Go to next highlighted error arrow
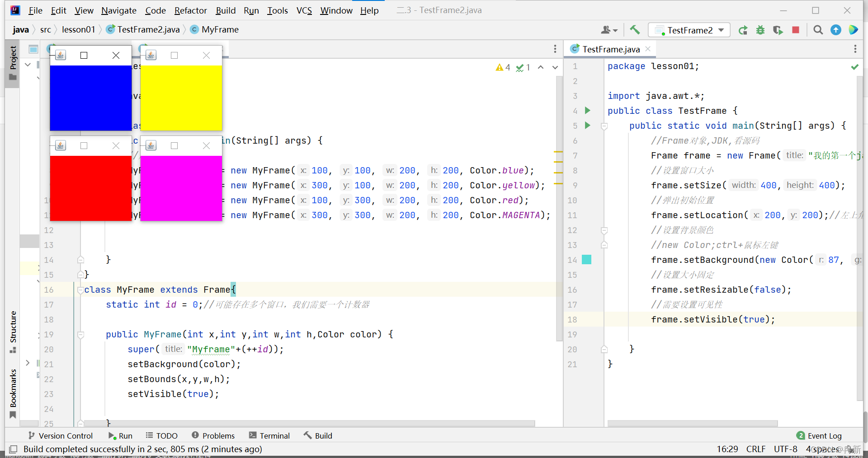 click(555, 67)
